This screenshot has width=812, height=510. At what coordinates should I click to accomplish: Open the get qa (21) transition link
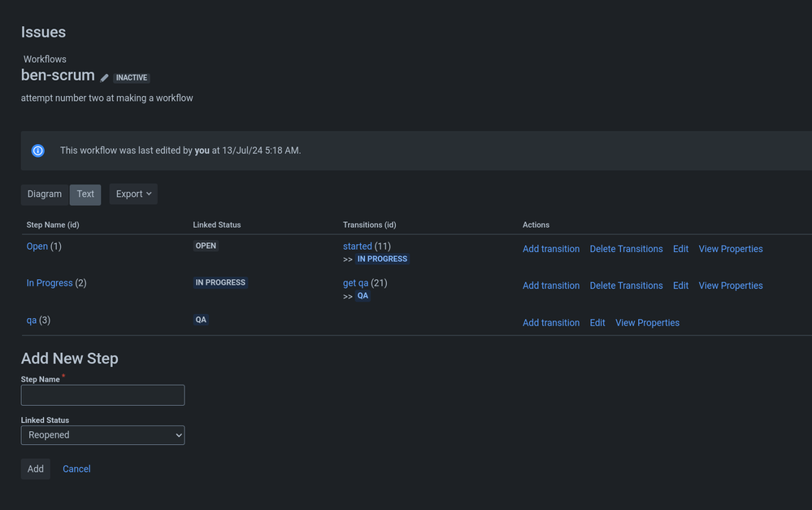[356, 283]
